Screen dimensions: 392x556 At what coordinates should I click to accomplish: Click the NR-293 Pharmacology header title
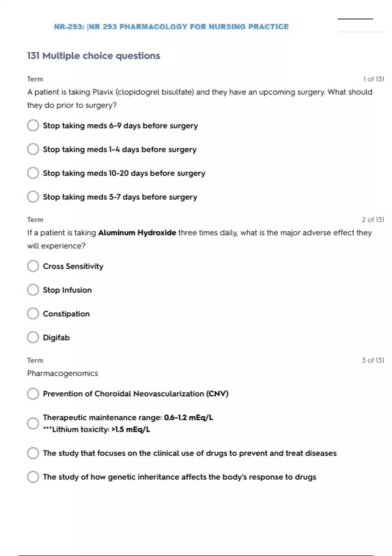171,27
